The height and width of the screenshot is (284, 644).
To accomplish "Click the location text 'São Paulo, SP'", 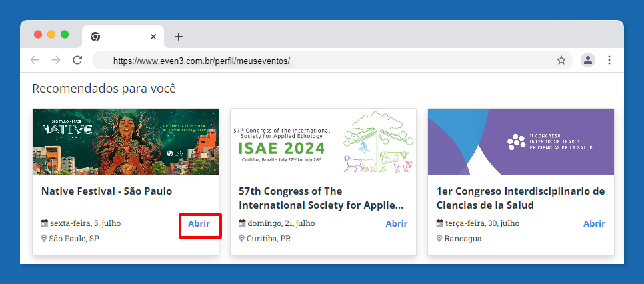I will [74, 239].
